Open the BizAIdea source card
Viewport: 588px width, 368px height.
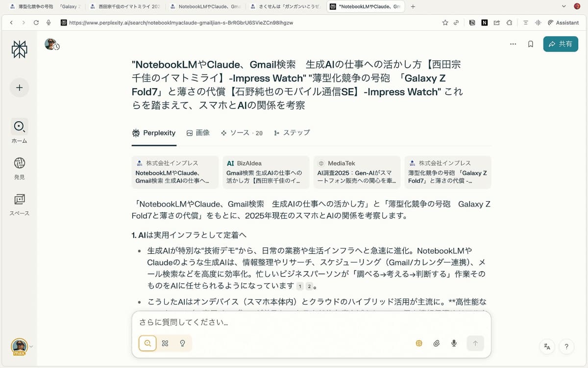point(266,172)
